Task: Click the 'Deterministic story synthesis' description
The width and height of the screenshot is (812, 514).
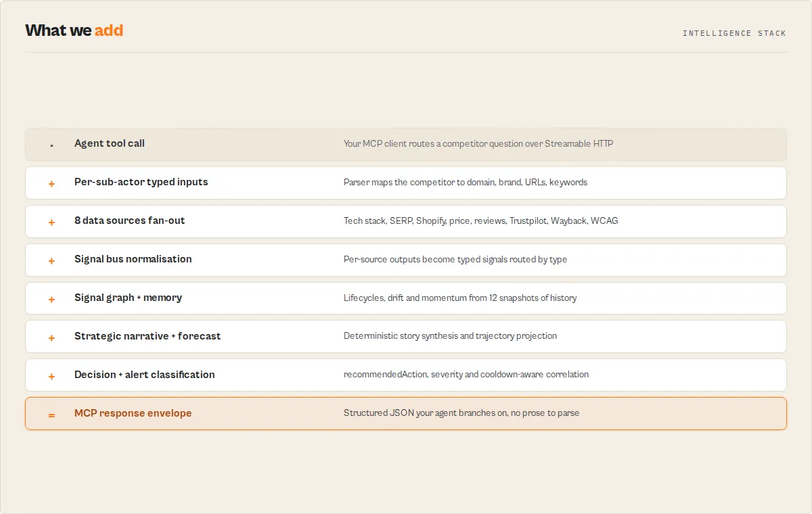Action: [x=450, y=336]
